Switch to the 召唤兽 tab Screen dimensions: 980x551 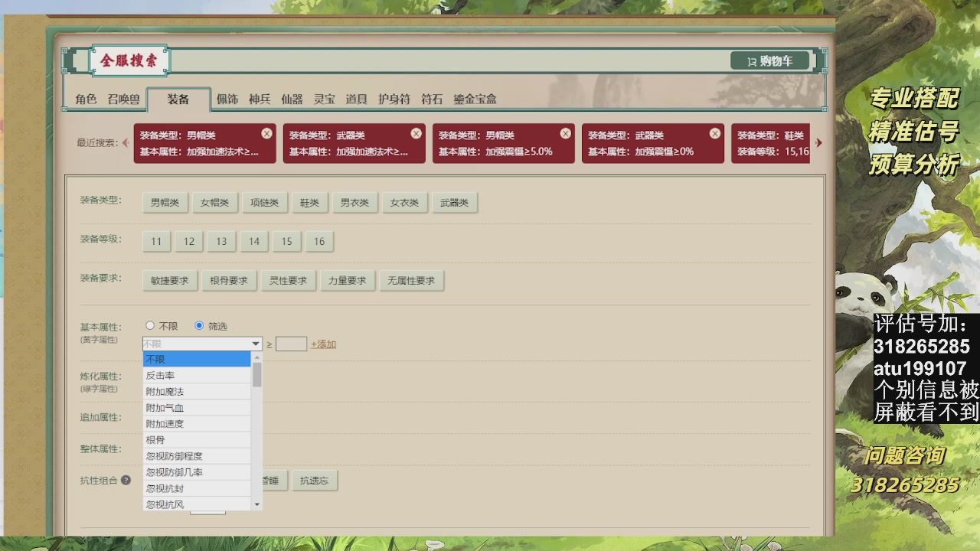[123, 99]
